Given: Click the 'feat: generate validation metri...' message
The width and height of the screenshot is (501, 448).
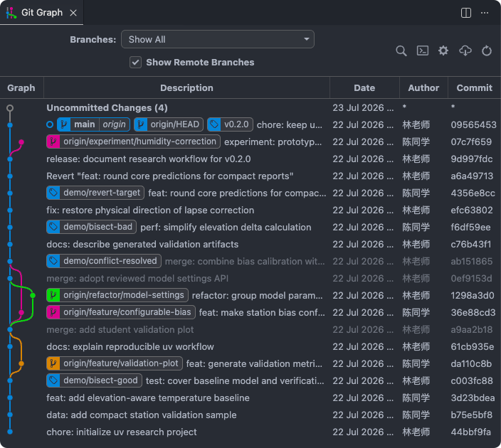Looking at the screenshot, I should pyautogui.click(x=254, y=363).
